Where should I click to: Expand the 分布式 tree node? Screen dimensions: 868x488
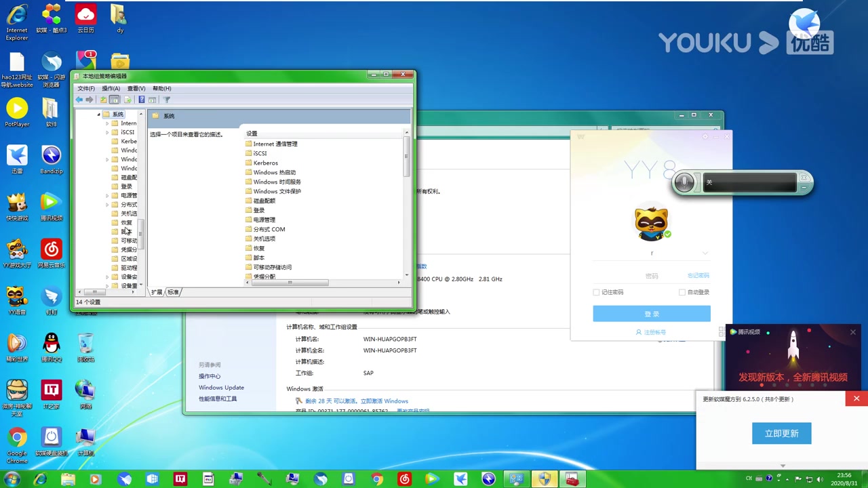coord(107,204)
